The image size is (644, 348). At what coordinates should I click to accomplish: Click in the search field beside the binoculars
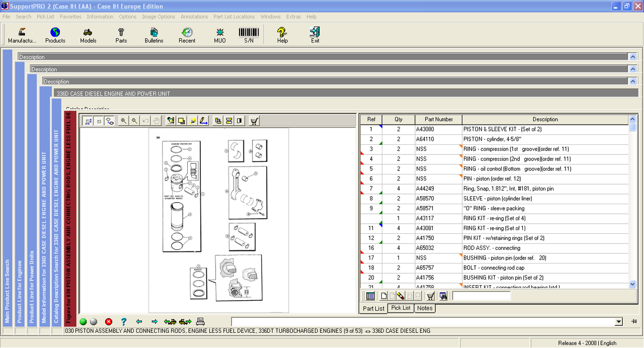pyautogui.click(x=481, y=296)
